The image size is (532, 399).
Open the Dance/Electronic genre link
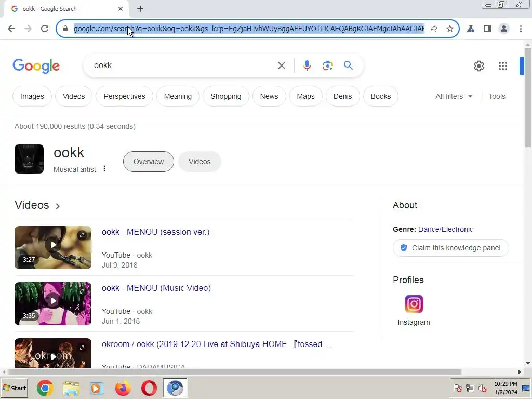click(x=445, y=229)
